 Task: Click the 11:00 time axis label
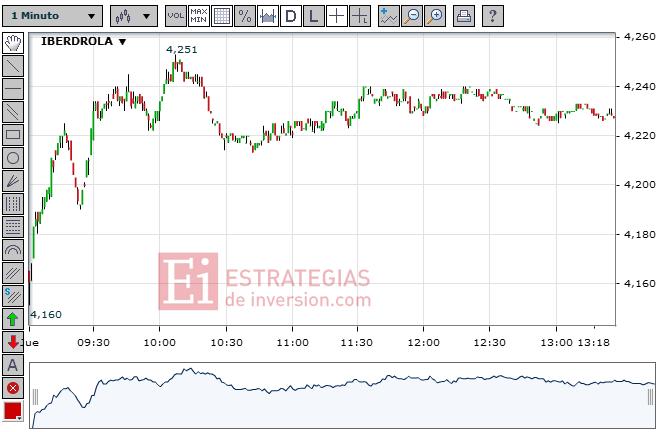293,343
